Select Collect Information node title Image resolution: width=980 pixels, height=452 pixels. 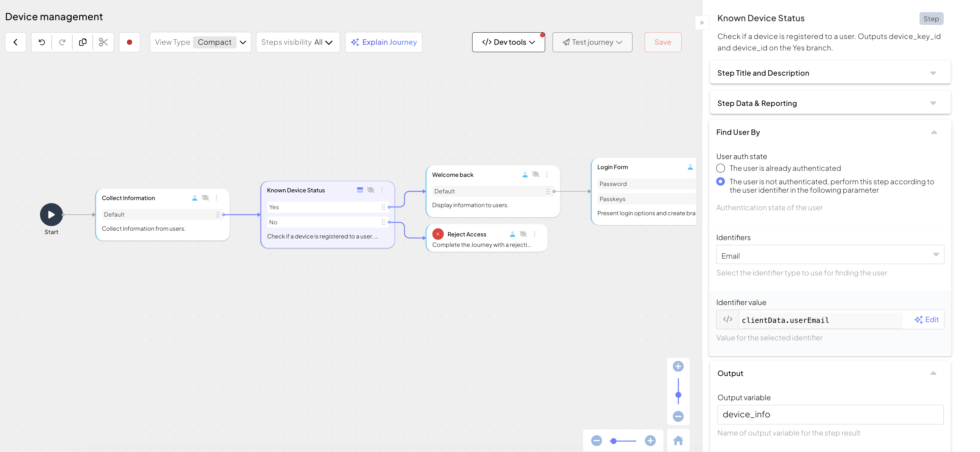(128, 198)
